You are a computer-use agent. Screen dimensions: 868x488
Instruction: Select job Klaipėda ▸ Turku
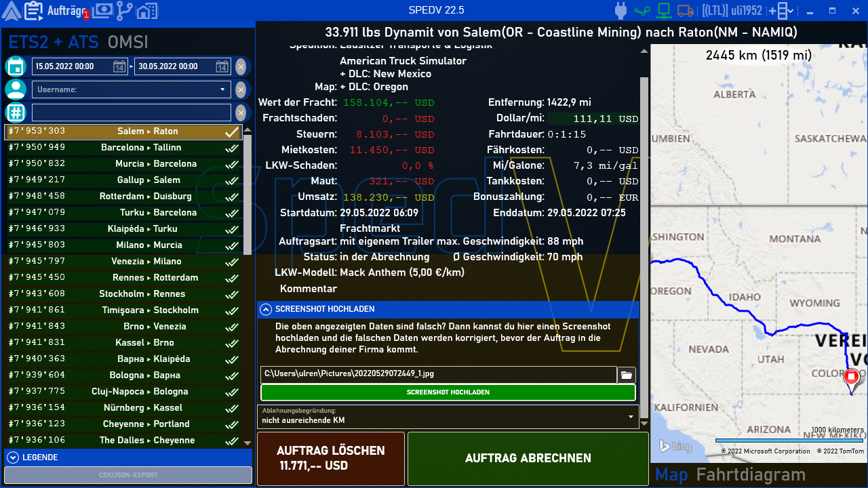click(123, 229)
